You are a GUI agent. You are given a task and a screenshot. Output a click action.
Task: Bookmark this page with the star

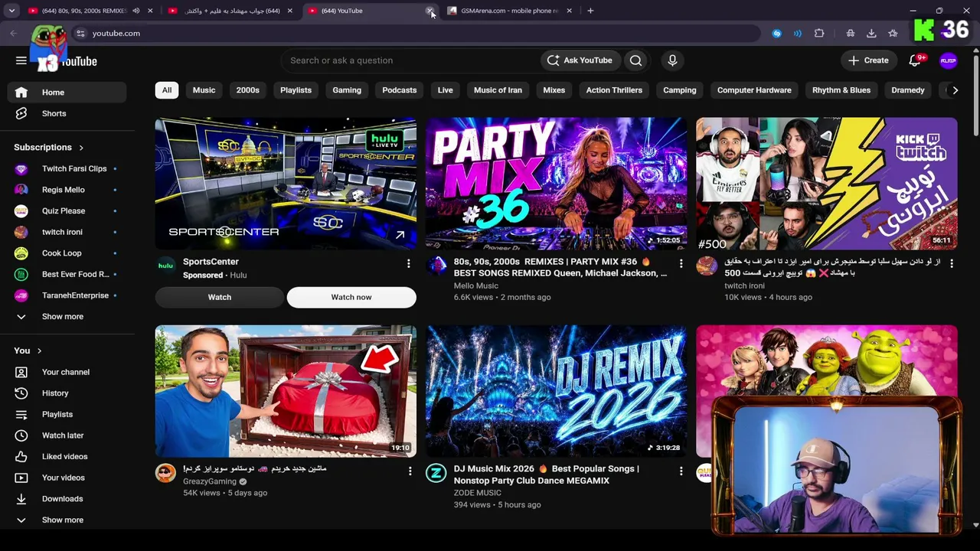[893, 34]
